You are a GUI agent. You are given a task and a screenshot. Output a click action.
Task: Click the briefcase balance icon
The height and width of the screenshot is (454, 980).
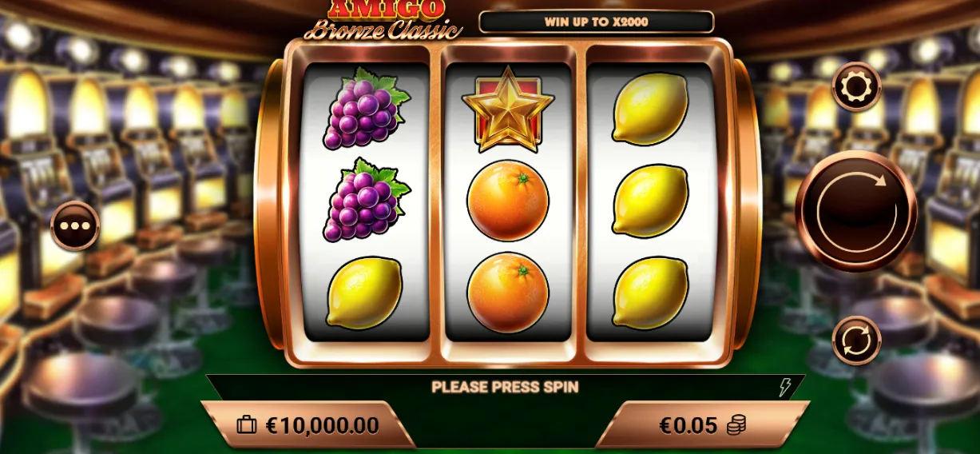247,425
